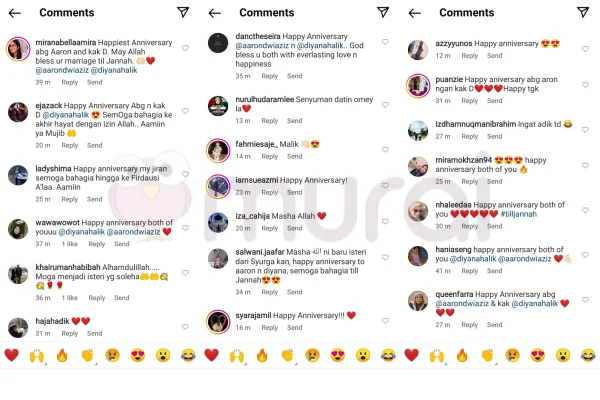Click Send under ladyshima's comment

click(95, 199)
